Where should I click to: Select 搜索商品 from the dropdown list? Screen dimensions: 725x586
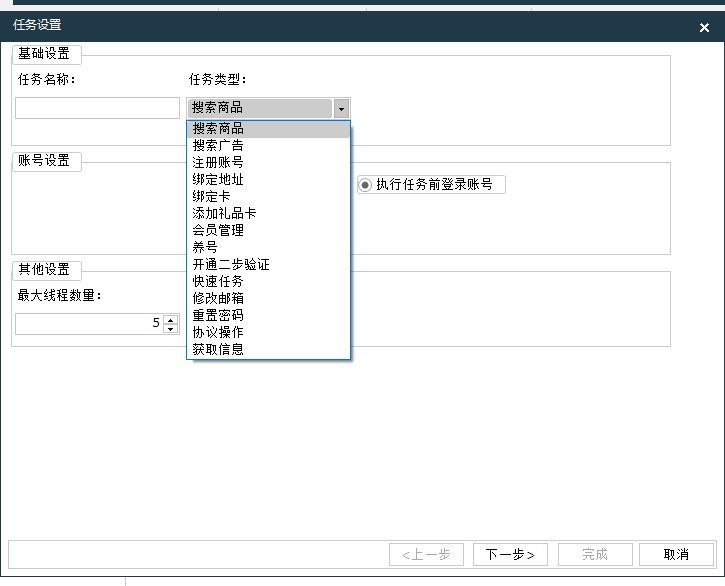[268, 129]
